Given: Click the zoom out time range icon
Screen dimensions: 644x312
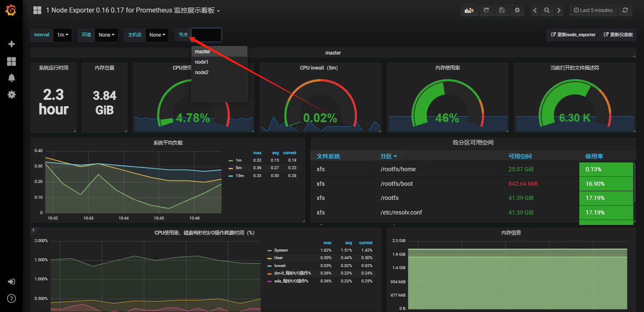Looking at the screenshot, I should pyautogui.click(x=547, y=10).
